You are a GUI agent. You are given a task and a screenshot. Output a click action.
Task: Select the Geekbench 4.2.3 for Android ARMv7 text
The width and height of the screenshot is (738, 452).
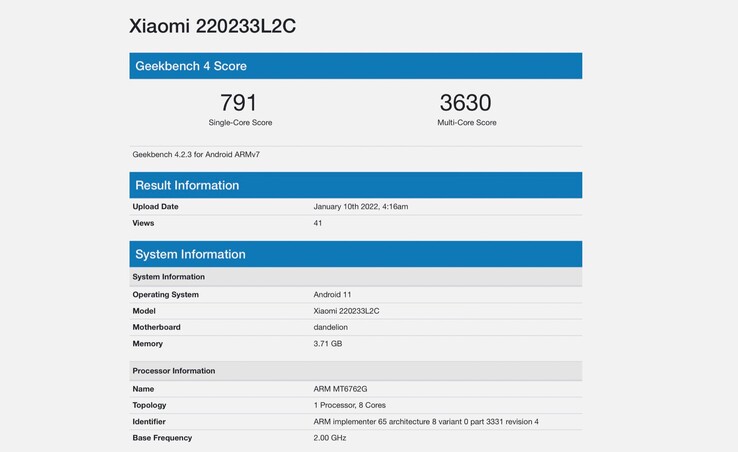[x=196, y=154]
